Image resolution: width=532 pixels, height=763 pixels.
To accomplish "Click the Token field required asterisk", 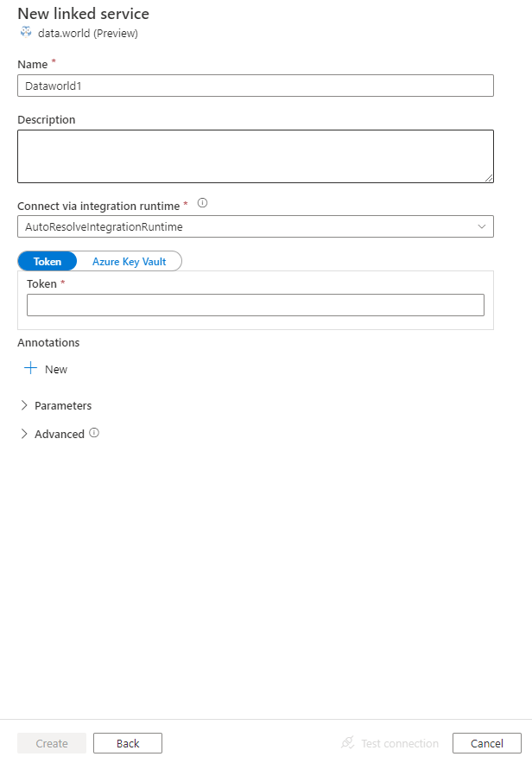I will click(63, 283).
